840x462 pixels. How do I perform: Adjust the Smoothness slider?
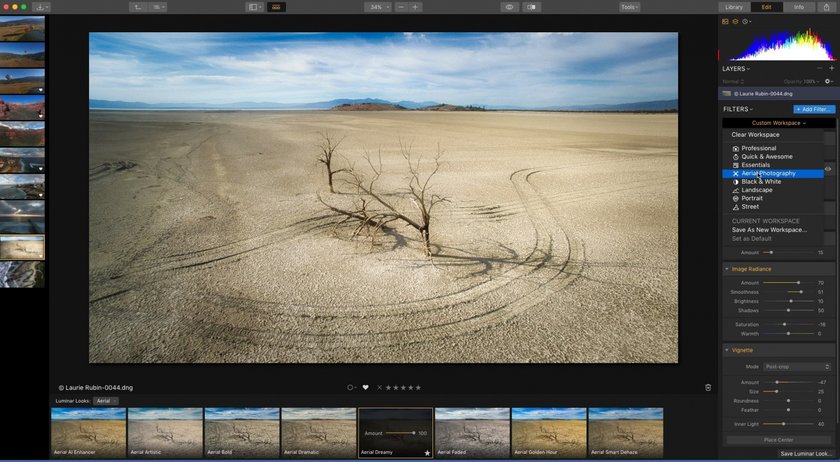[787, 292]
